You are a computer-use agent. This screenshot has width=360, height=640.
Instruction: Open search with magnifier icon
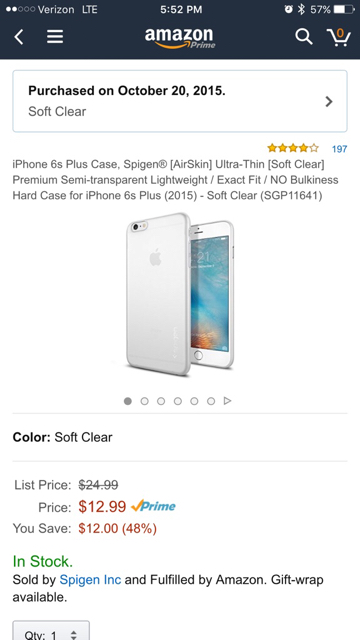[304, 37]
